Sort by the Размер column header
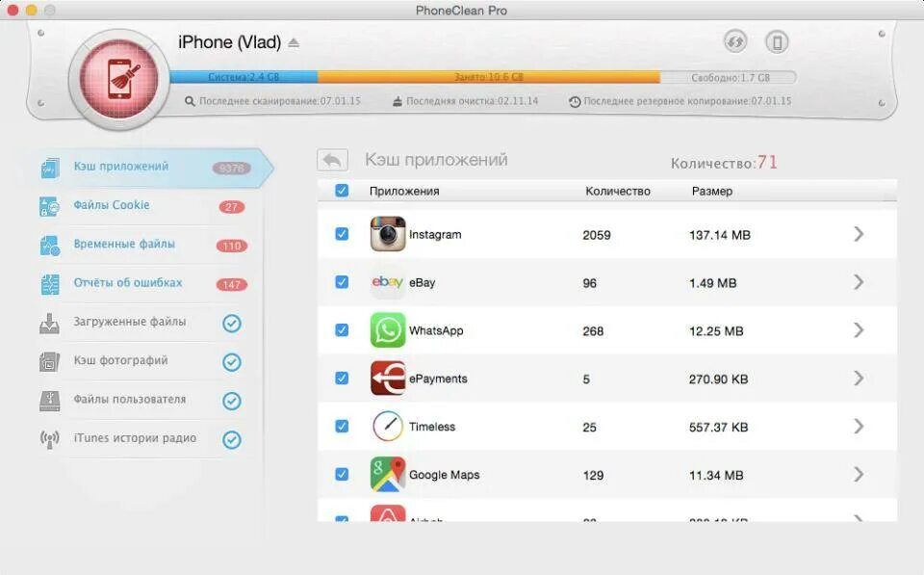This screenshot has height=575, width=924. pyautogui.click(x=712, y=191)
